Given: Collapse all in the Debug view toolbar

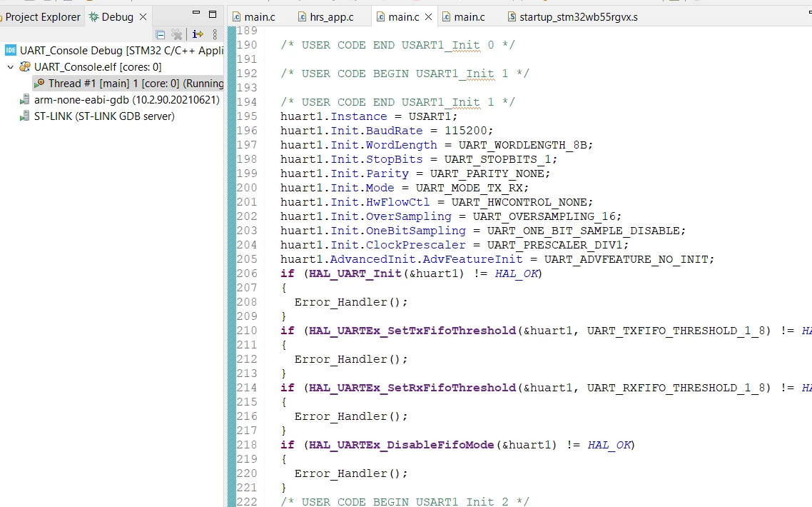Looking at the screenshot, I should pos(160,35).
